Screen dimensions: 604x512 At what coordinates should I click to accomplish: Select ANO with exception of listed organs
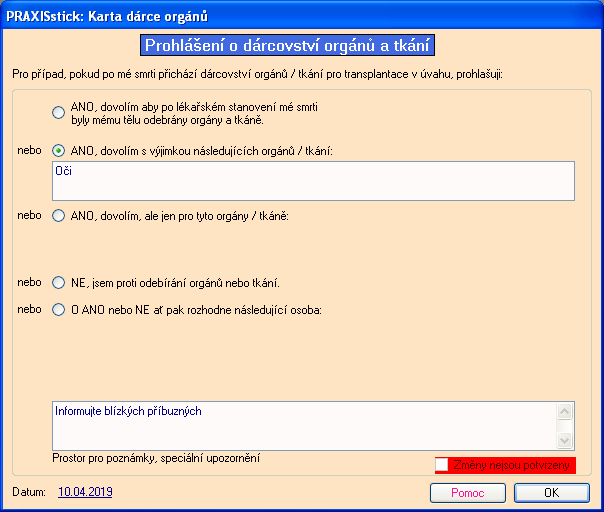[x=59, y=150]
